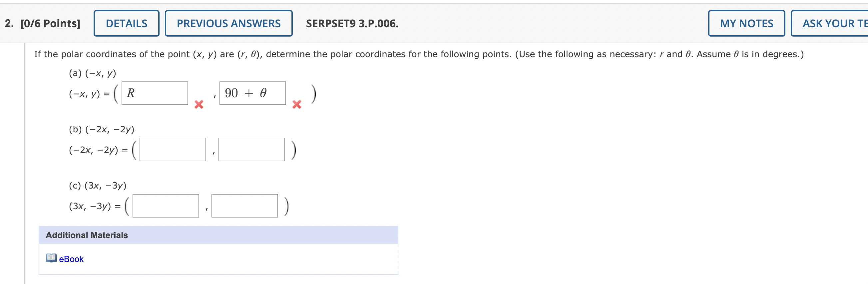
Task: Click the part (a) (−x, y) label
Action: tap(92, 73)
